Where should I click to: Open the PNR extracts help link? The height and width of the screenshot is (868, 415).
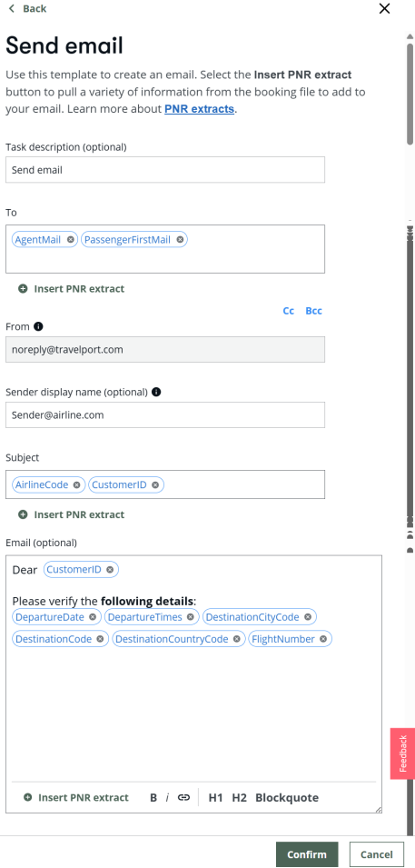click(199, 108)
